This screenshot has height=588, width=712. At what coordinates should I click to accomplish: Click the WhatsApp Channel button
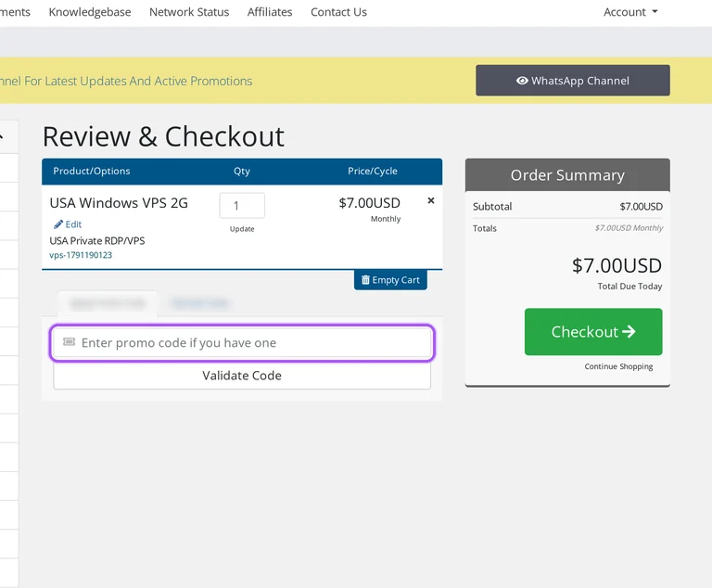click(573, 81)
